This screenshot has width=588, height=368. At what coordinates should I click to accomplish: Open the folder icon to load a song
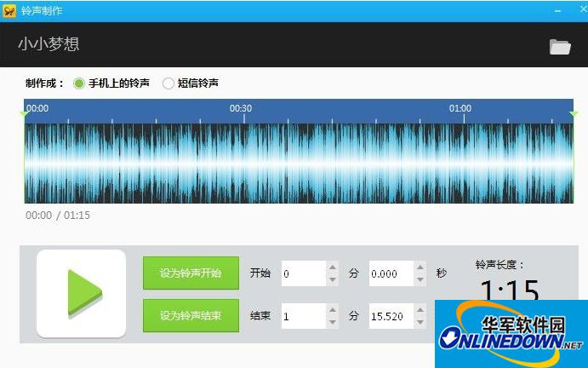click(x=560, y=47)
